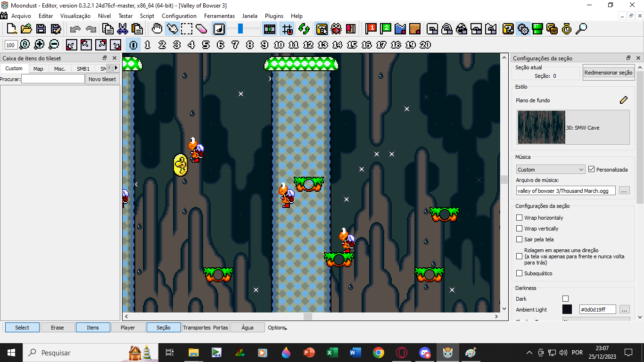Toggle the Dark checkbox
Image resolution: width=644 pixels, height=362 pixels.
click(566, 299)
